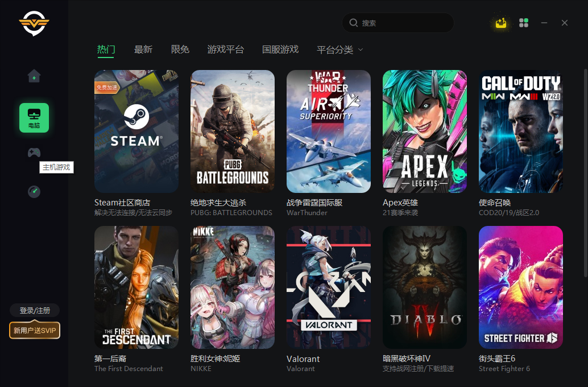Click the winged shield app logo
The height and width of the screenshot is (387, 588).
[x=34, y=23]
